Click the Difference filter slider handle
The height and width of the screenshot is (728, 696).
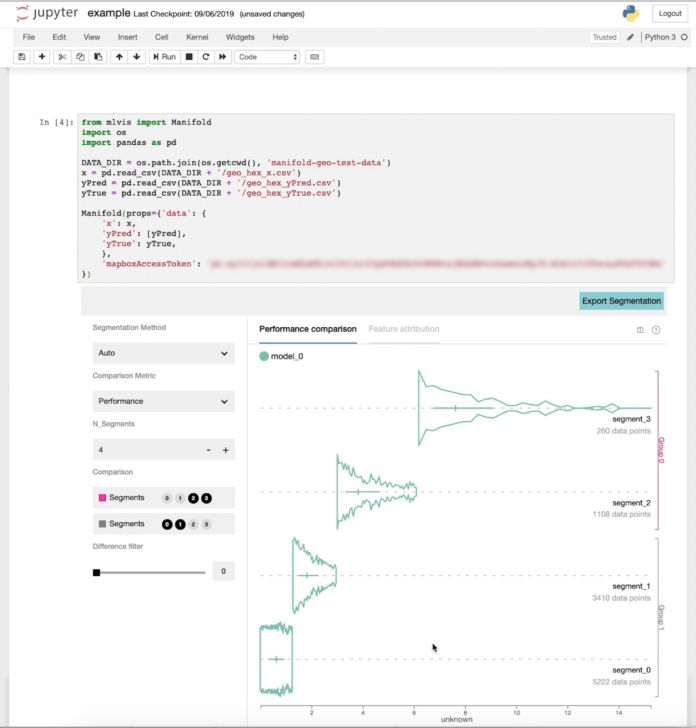point(97,572)
